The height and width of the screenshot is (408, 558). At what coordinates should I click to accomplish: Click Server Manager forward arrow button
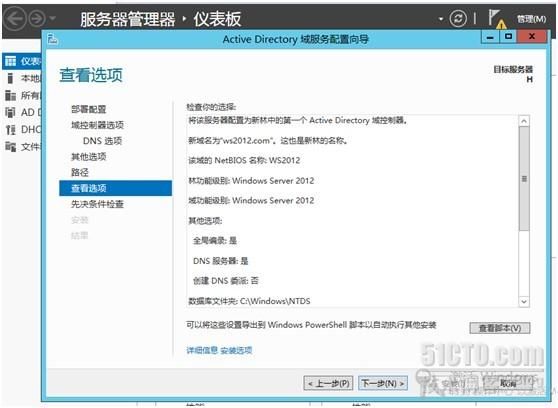[x=37, y=18]
